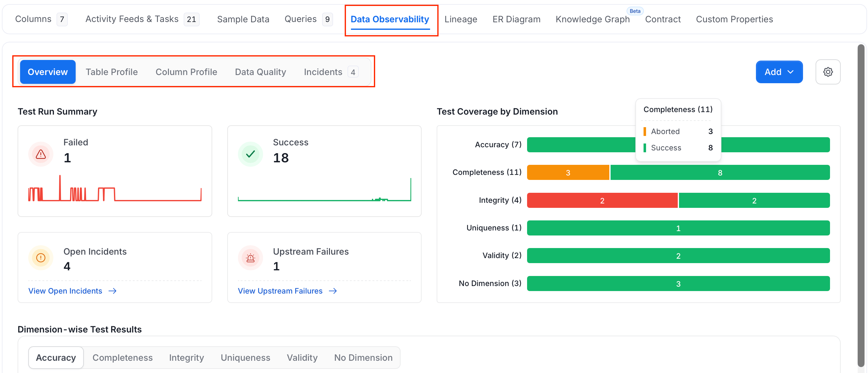The image size is (868, 373).
Task: Click the Uniqueness (1) axis label
Action: point(493,228)
